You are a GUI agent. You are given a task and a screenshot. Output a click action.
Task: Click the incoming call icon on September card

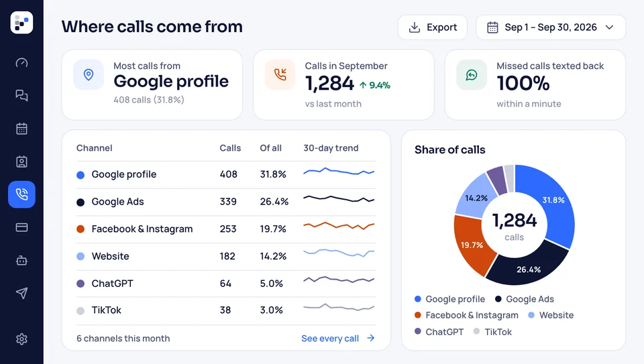[280, 74]
